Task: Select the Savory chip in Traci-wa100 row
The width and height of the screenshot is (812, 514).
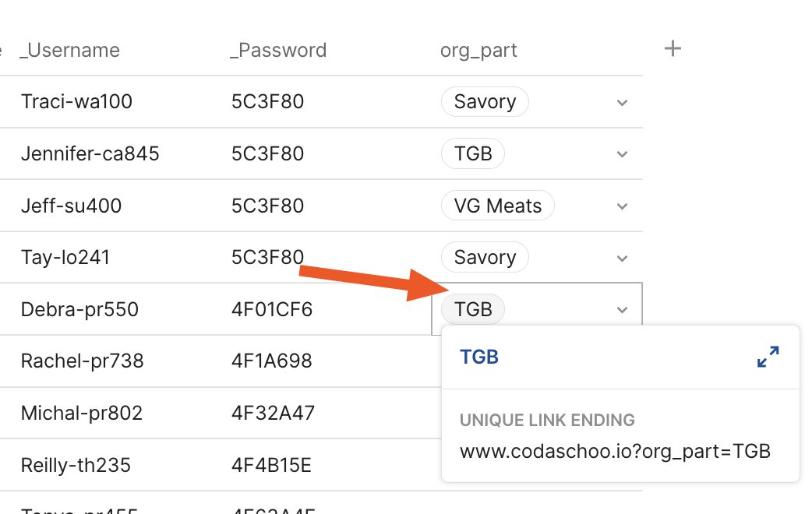Action: coord(485,102)
